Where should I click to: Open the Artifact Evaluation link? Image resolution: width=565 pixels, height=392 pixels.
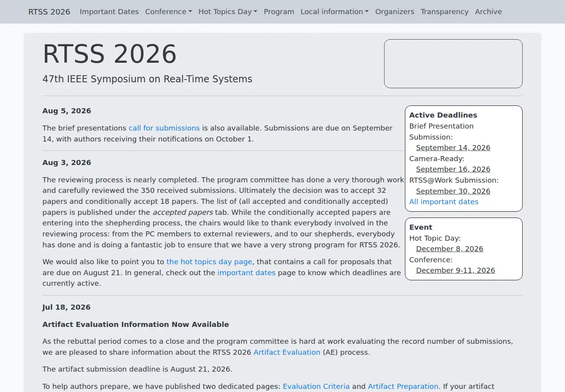[x=287, y=352]
